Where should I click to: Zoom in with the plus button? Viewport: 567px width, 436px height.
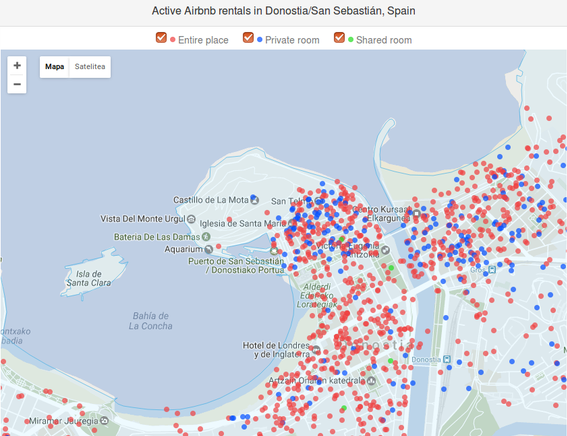pyautogui.click(x=17, y=65)
